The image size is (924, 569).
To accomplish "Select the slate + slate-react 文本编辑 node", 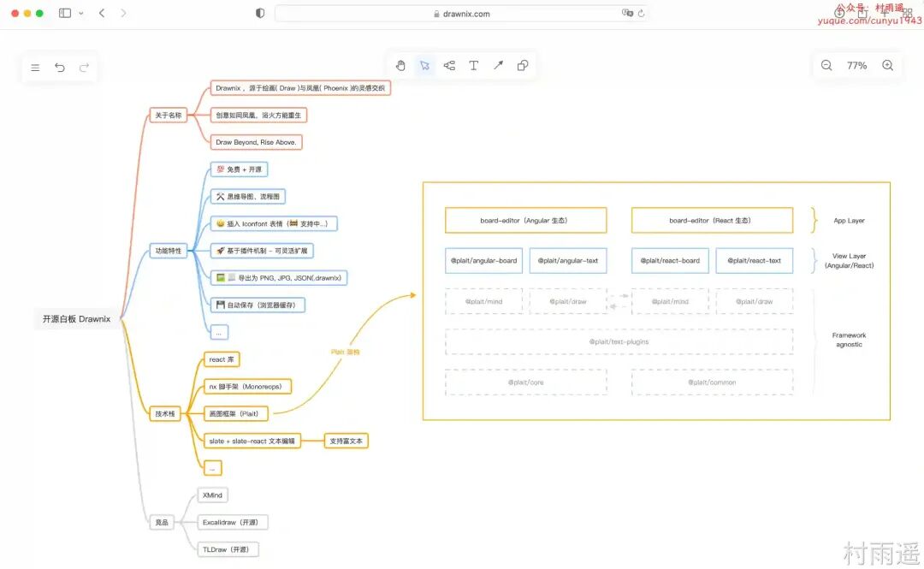I will (252, 441).
